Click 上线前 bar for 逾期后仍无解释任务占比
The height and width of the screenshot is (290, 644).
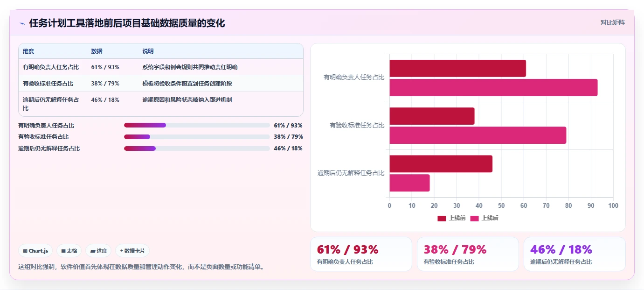441,164
